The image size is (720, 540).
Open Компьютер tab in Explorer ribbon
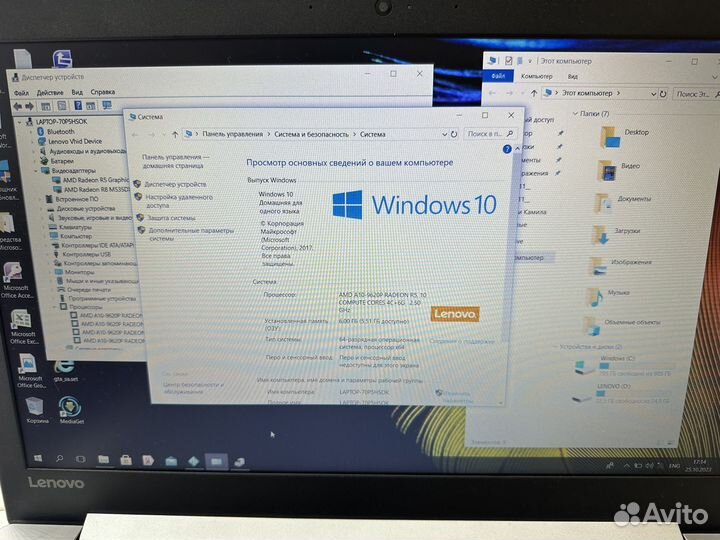[x=536, y=76]
